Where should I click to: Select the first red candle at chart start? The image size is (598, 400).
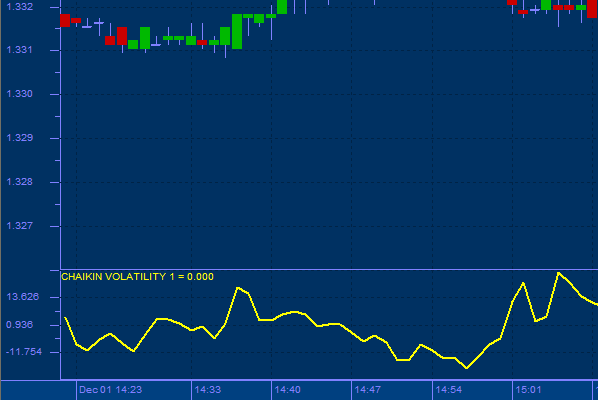point(65,21)
